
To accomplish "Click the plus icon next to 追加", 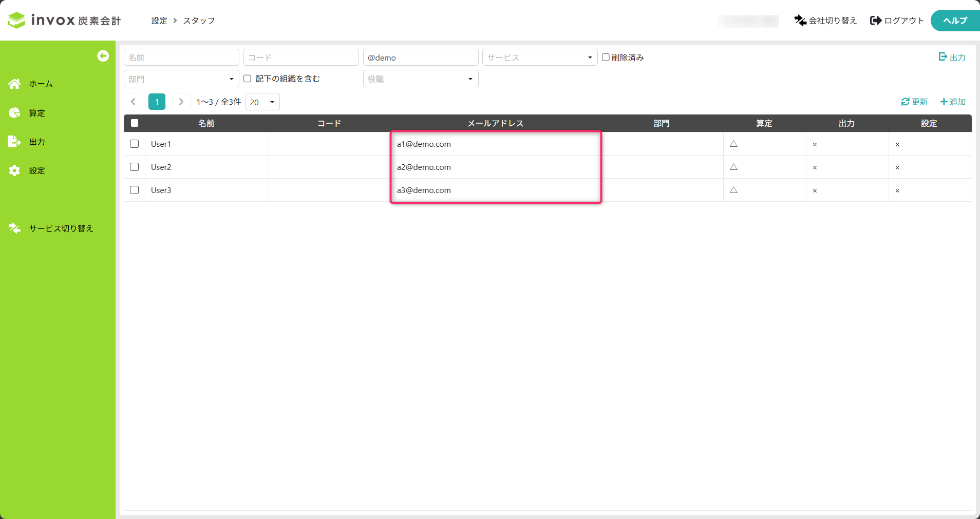I will point(944,102).
